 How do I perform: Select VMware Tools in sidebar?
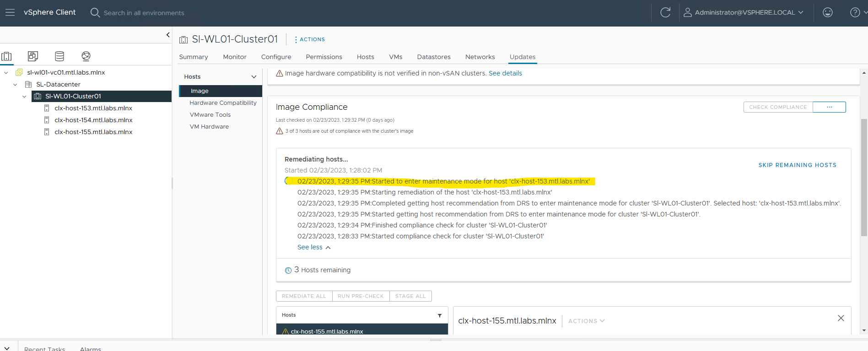coord(210,115)
